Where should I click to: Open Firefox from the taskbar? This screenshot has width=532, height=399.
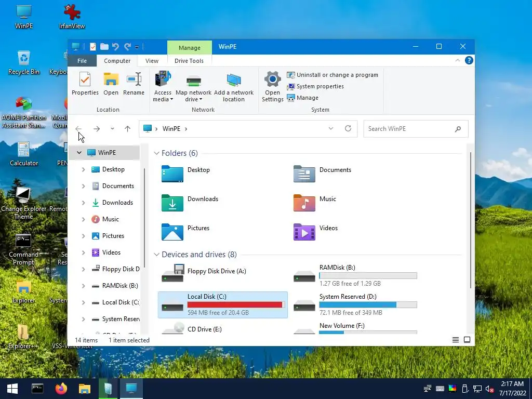61,389
